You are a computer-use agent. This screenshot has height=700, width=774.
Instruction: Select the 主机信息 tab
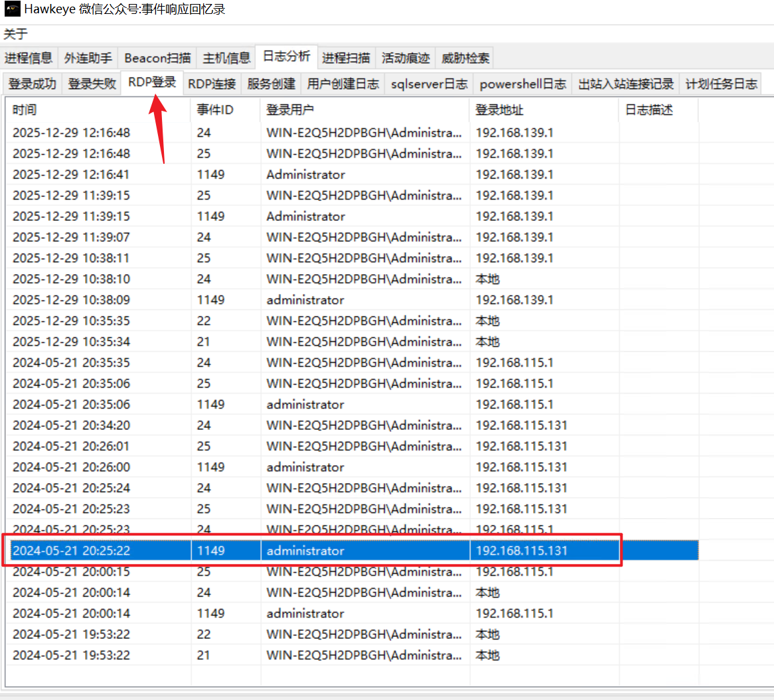226,58
